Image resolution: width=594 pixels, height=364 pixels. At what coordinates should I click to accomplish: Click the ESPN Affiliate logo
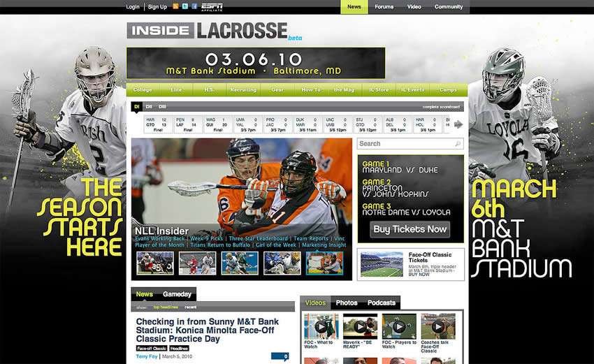click(x=212, y=7)
